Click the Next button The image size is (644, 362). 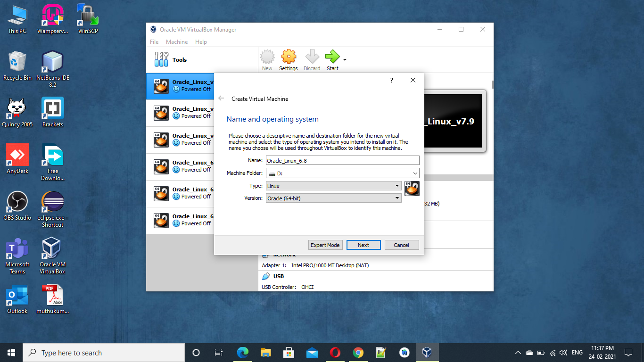pos(363,245)
